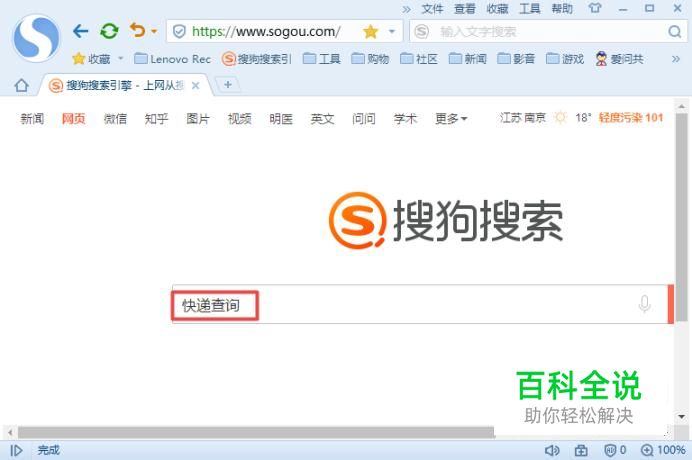
Task: Go to 微信 search
Action: pyautogui.click(x=115, y=118)
